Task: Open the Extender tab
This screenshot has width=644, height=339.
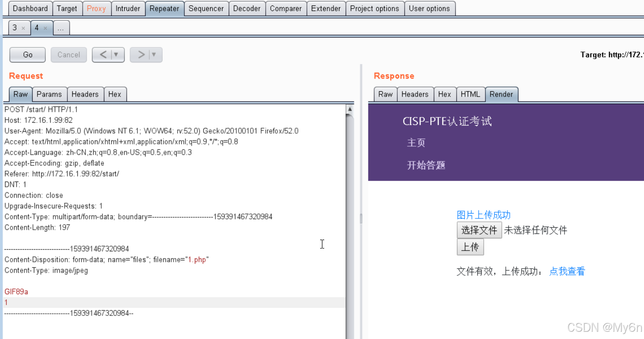Action: 326,9
